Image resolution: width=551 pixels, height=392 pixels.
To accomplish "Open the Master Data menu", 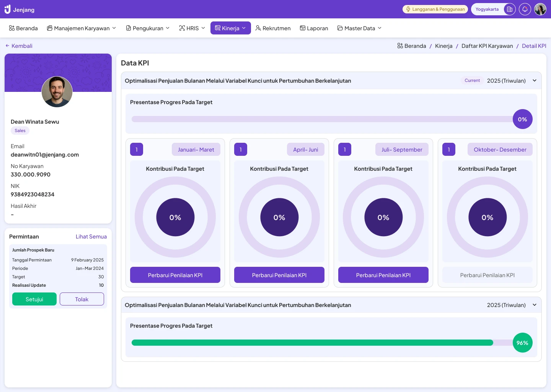I will 359,28.
